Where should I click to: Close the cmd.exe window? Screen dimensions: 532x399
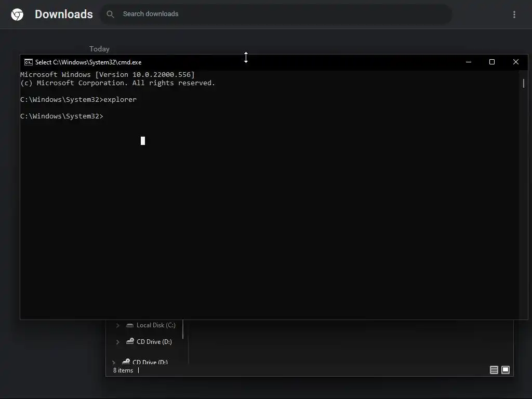[516, 62]
